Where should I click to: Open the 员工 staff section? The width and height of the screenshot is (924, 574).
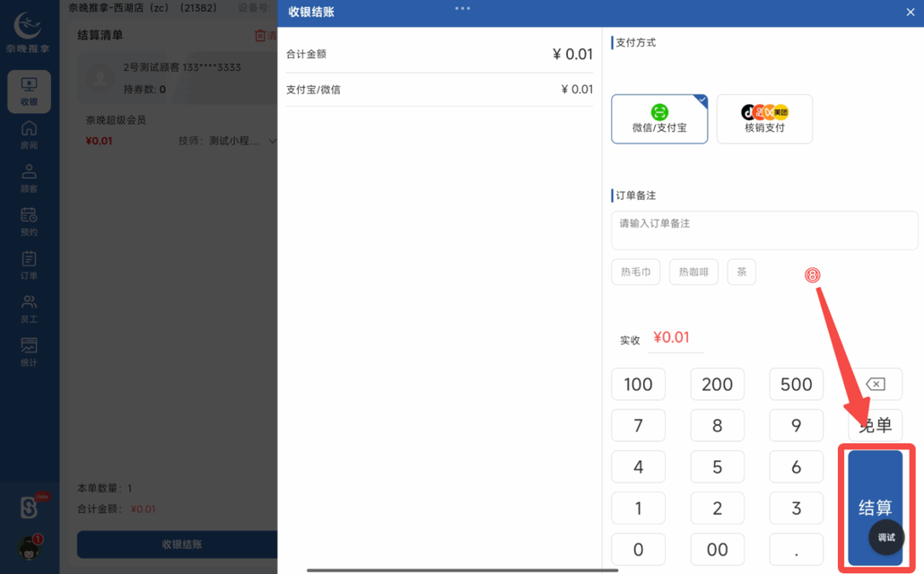pos(30,308)
